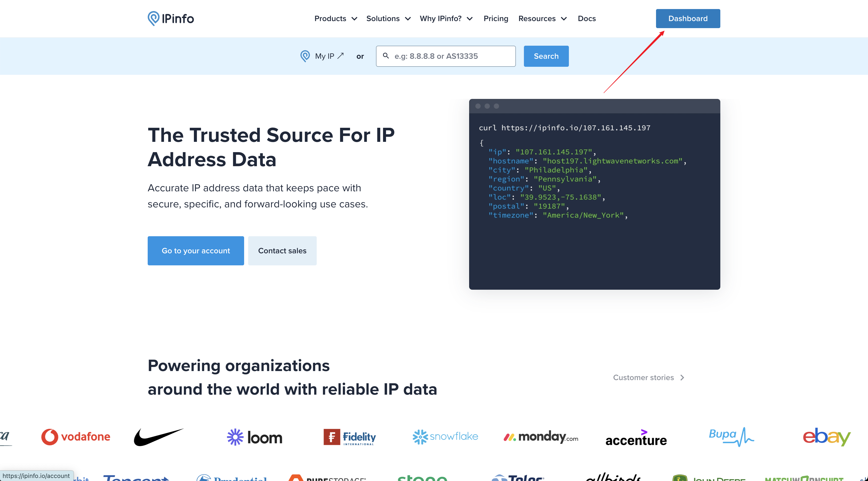
Task: Click the snowflake logo
Action: (445, 437)
